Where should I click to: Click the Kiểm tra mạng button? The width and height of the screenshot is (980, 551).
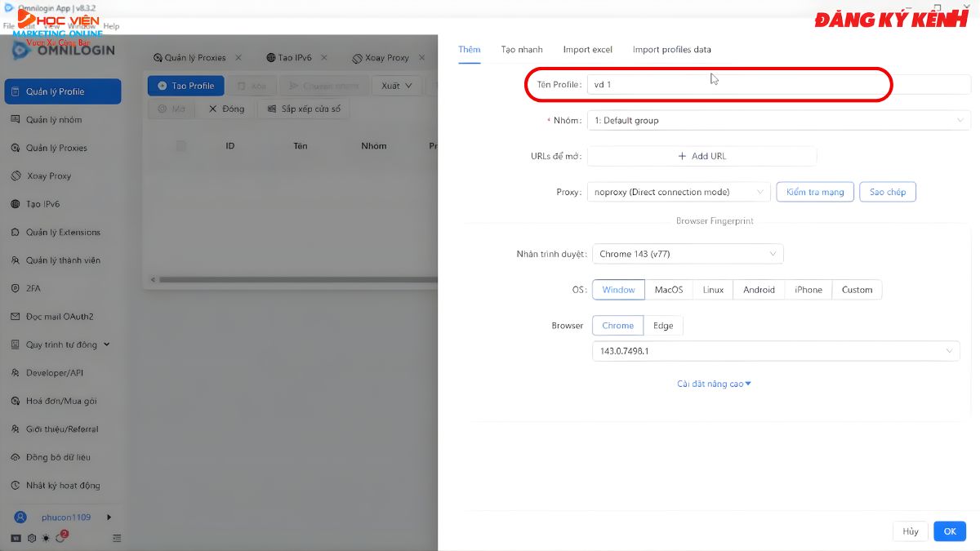(x=814, y=193)
